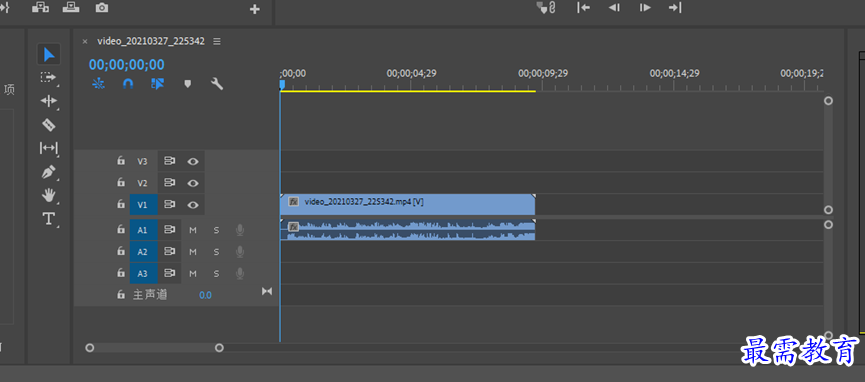
Task: Toggle sync lock on A3
Action: 169,273
